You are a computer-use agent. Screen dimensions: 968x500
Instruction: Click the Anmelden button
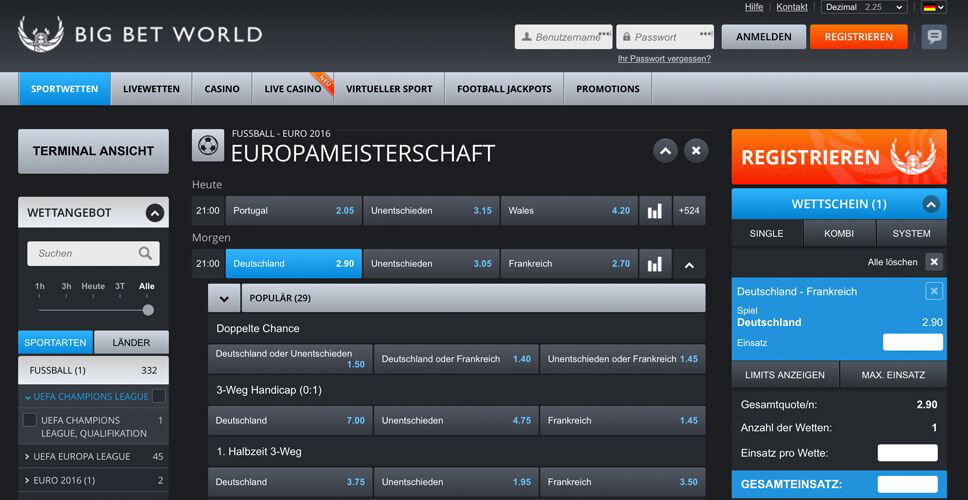click(x=764, y=37)
